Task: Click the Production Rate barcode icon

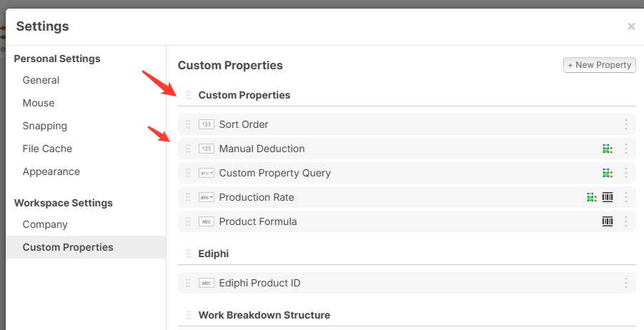Action: 608,197
